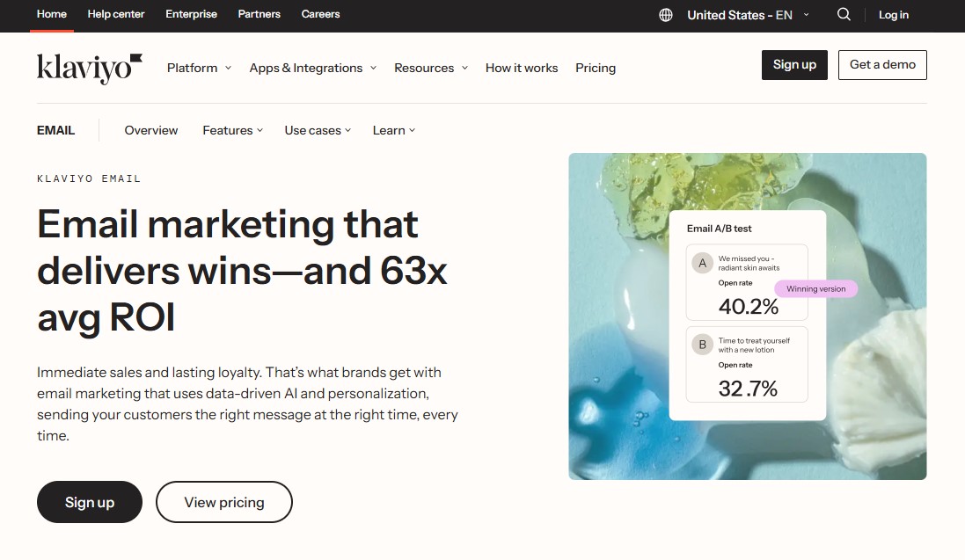This screenshot has height=560, width=965.
Task: Open the search magnifier icon
Action: coord(844,15)
